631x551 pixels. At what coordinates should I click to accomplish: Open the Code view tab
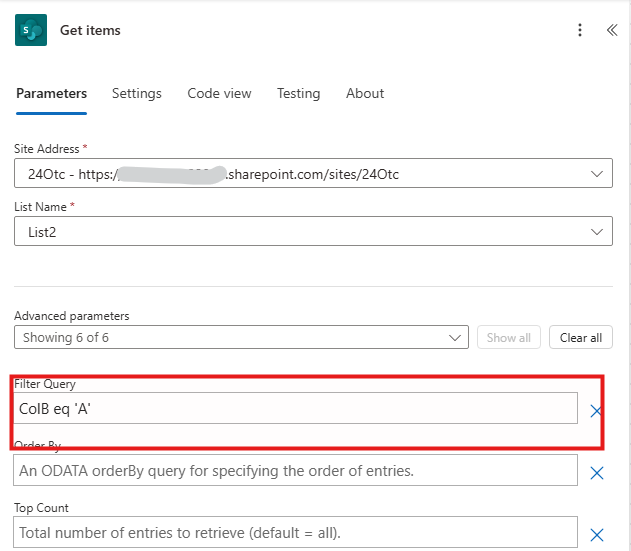pyautogui.click(x=219, y=93)
